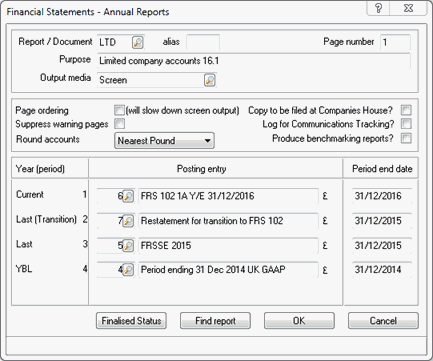Image resolution: width=433 pixels, height=361 pixels.
Task: Click the Cancel button
Action: tap(383, 321)
